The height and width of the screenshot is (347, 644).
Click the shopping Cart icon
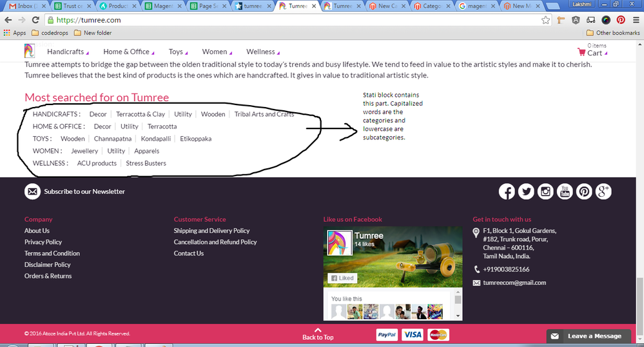[581, 53]
